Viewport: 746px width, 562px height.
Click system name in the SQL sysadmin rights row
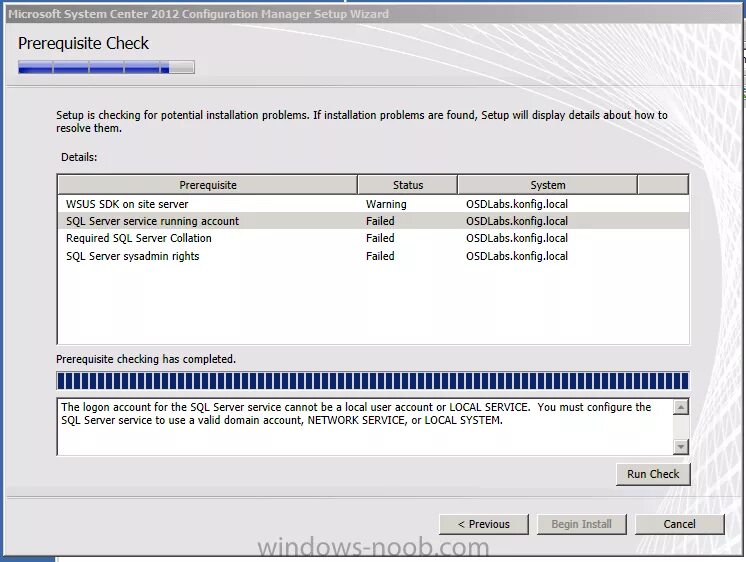[x=517, y=256]
